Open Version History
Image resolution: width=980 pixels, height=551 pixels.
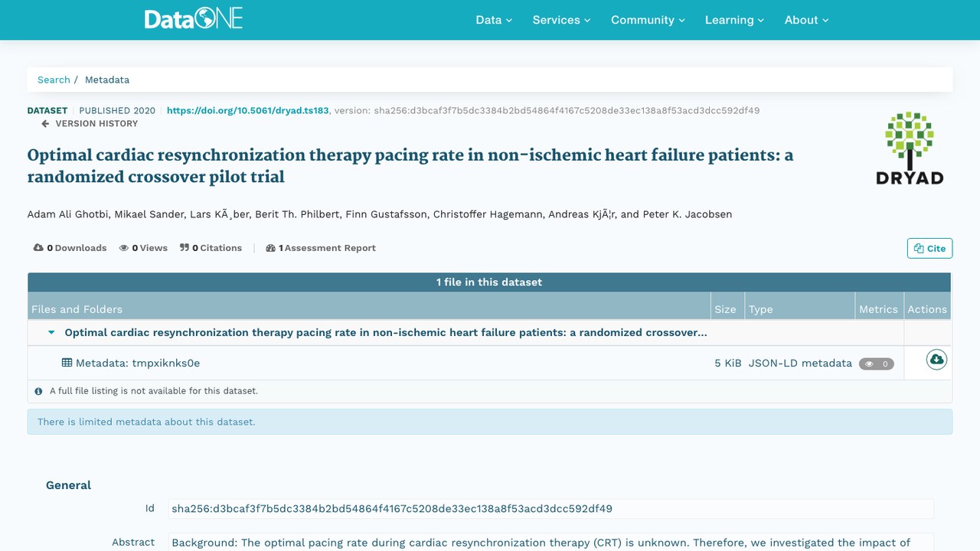click(x=90, y=123)
